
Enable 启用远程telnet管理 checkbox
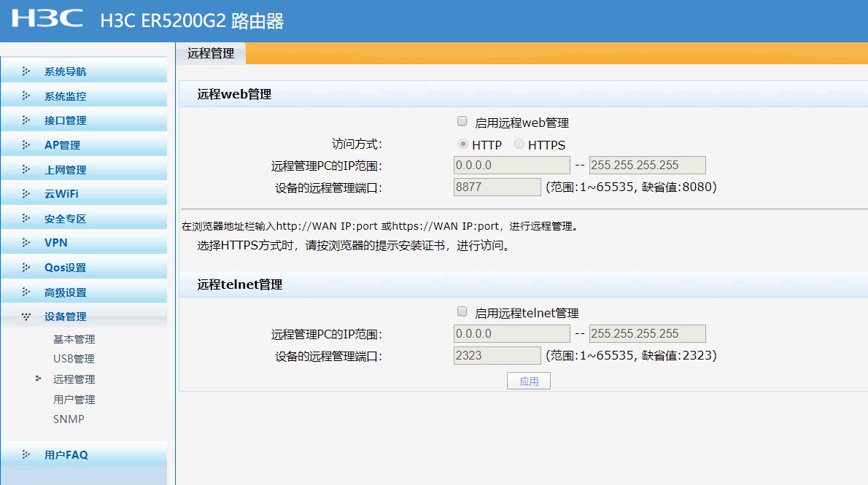tap(462, 311)
